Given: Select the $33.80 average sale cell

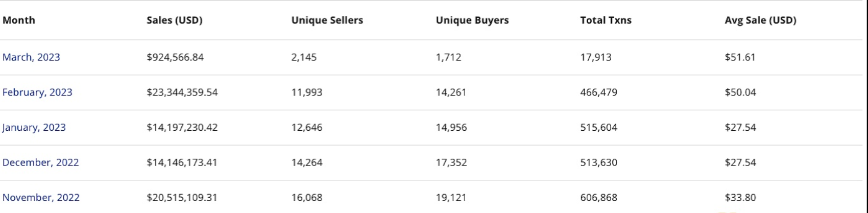Looking at the screenshot, I should (740, 198).
